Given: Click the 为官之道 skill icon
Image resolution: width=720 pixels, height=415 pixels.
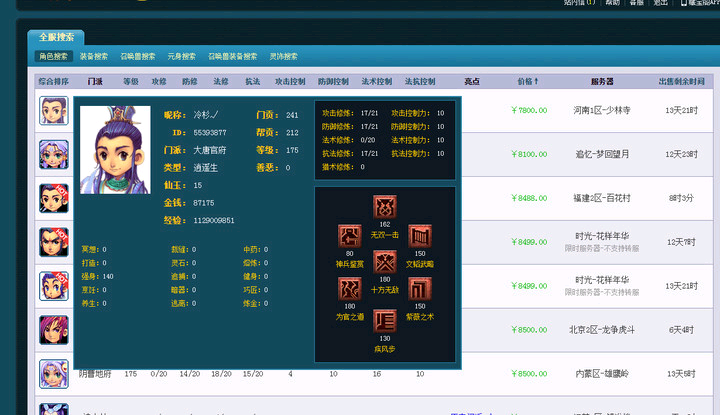Looking at the screenshot, I should click(350, 289).
